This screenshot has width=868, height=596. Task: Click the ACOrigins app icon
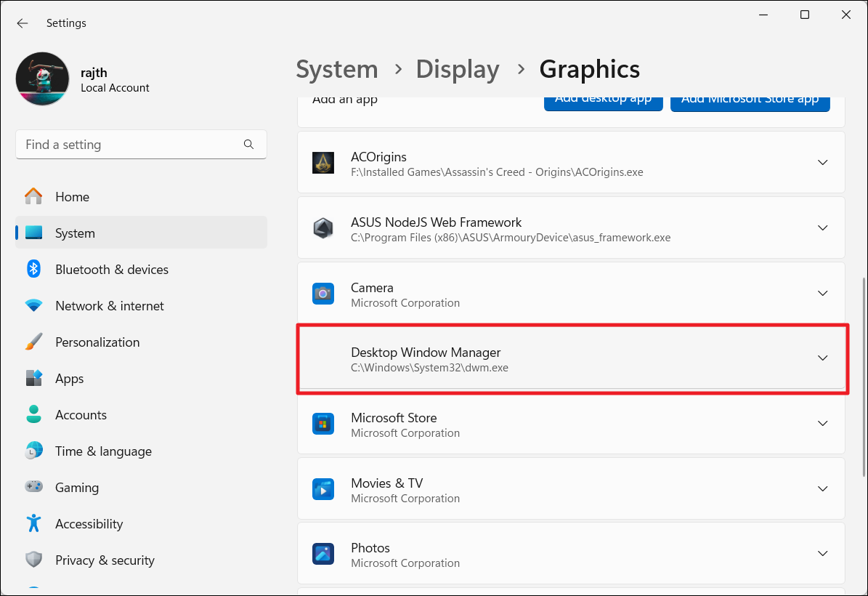pos(323,164)
